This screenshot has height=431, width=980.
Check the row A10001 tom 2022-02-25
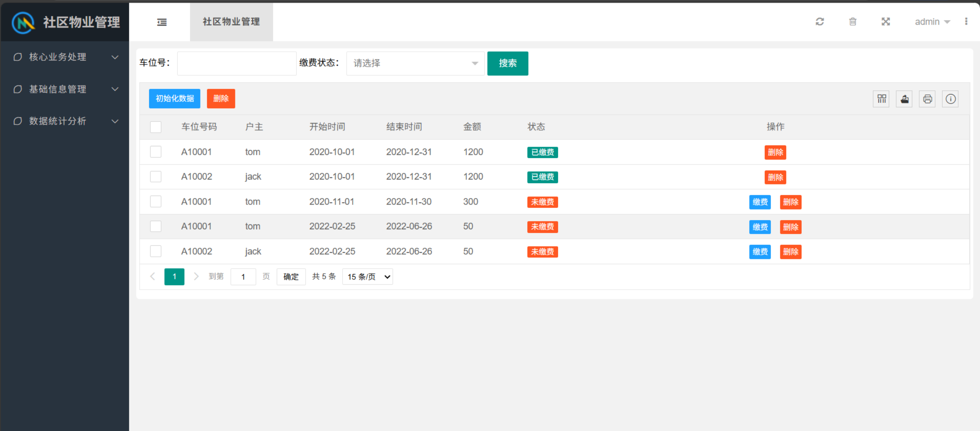point(156,226)
